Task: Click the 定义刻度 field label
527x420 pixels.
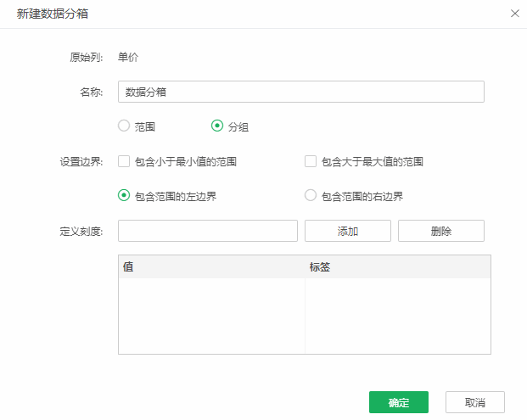Action: point(81,231)
